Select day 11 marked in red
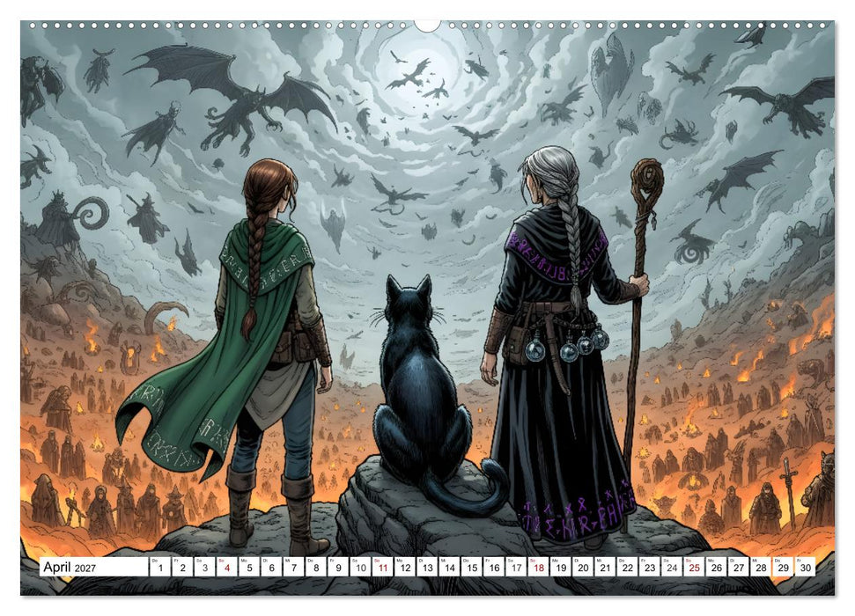The height and width of the screenshot is (616, 855). tap(383, 567)
